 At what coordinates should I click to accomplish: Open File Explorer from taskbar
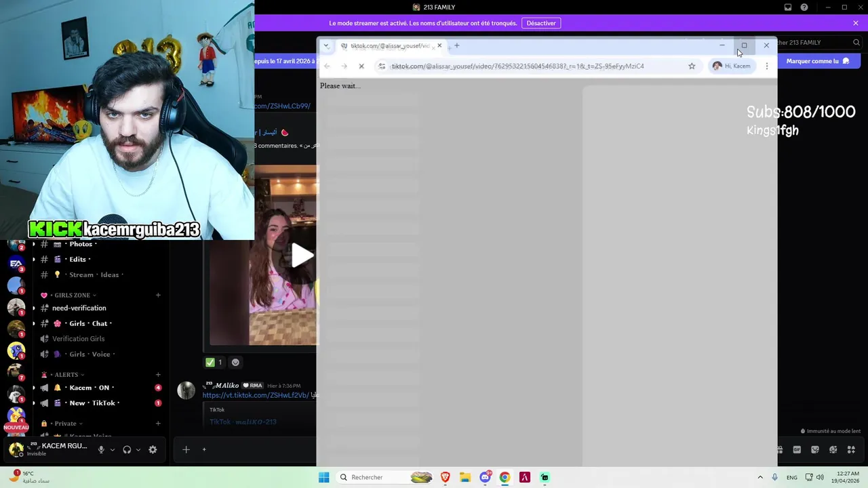point(465,477)
